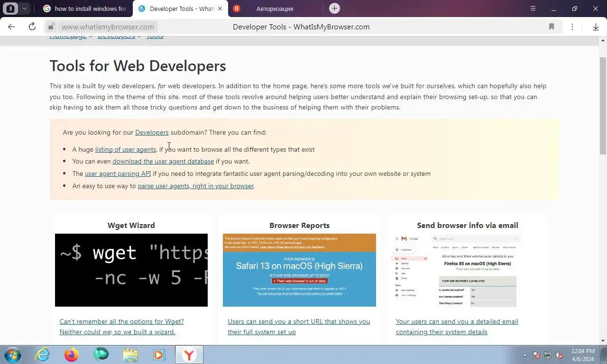Viewport: 607px width, 364px height.
Task: Open the green browser icon next to Firefox
Action: pyautogui.click(x=101, y=355)
